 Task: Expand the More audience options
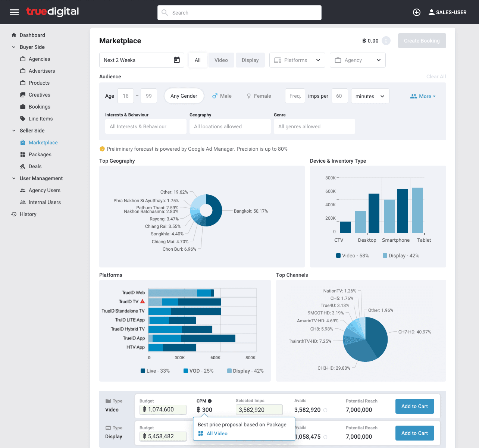[x=423, y=96]
